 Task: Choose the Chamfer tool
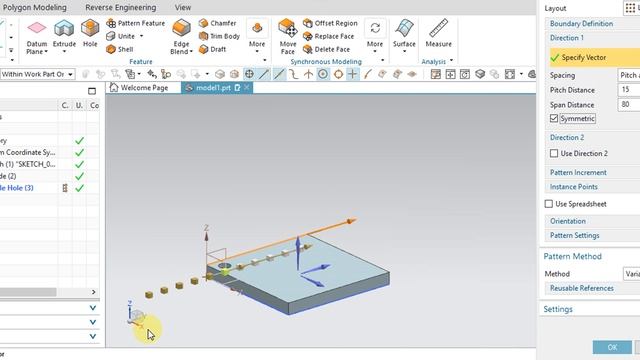tap(218, 23)
